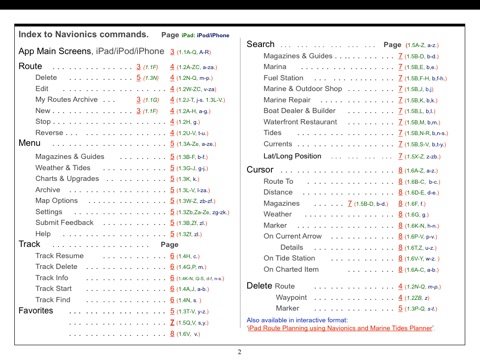Go to page 6 for Track Find
The image size is (480, 360).
click(x=172, y=300)
